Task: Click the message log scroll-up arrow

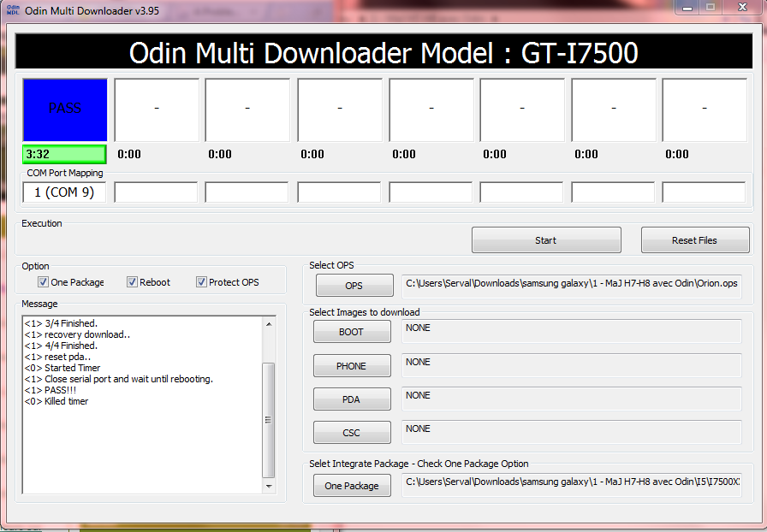Action: click(269, 323)
